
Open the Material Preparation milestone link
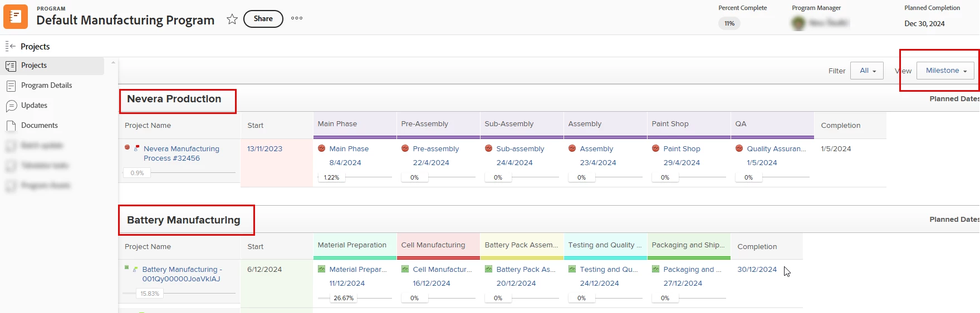click(358, 270)
